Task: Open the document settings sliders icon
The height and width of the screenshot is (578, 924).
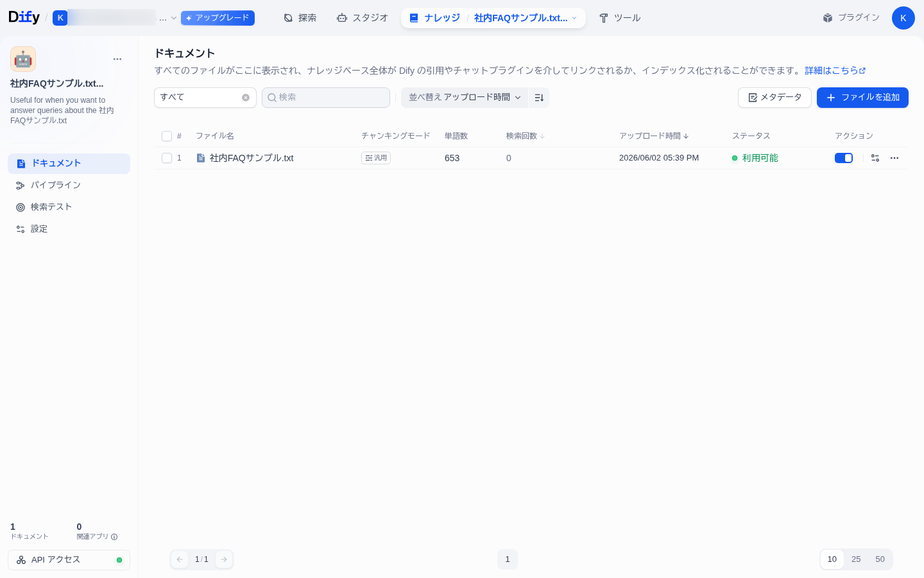Action: click(x=875, y=158)
